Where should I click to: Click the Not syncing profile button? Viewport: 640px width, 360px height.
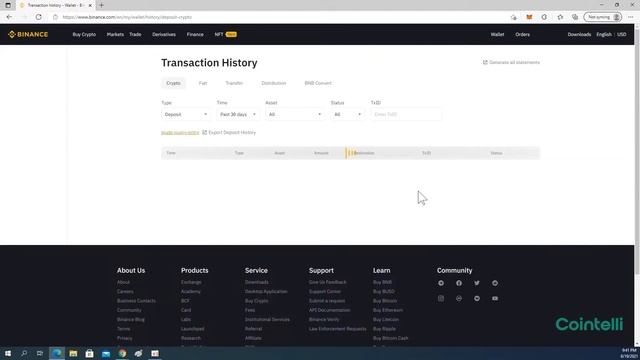pos(603,17)
